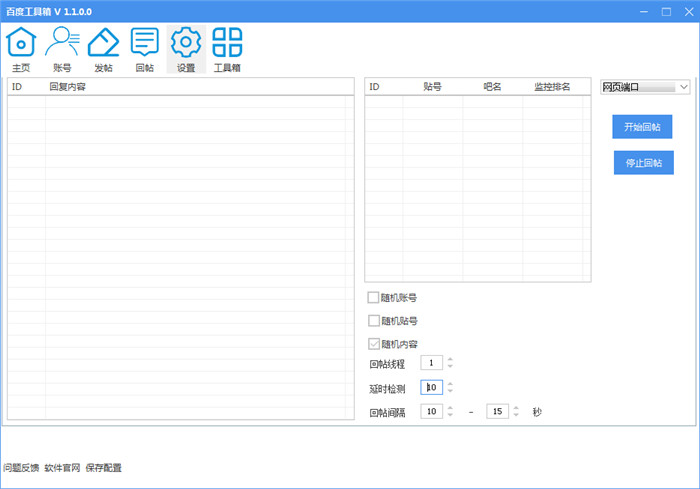The image size is (700, 489).
Task: Open the 问题反馈 link
Action: [21, 468]
